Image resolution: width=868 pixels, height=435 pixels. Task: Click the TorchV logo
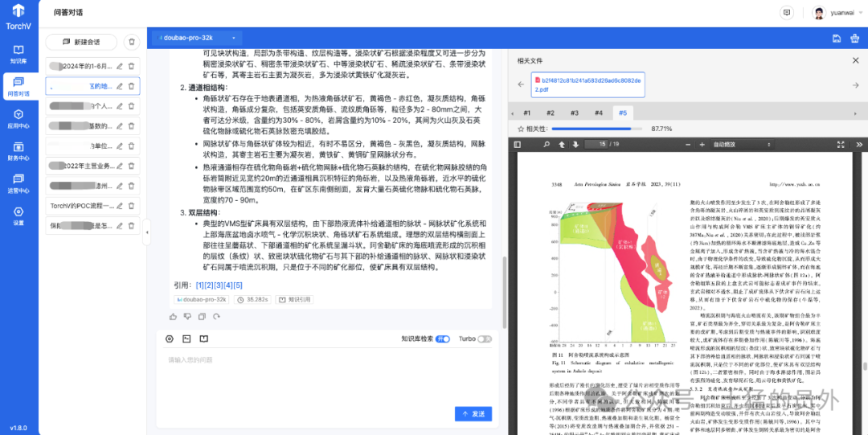[x=18, y=16]
